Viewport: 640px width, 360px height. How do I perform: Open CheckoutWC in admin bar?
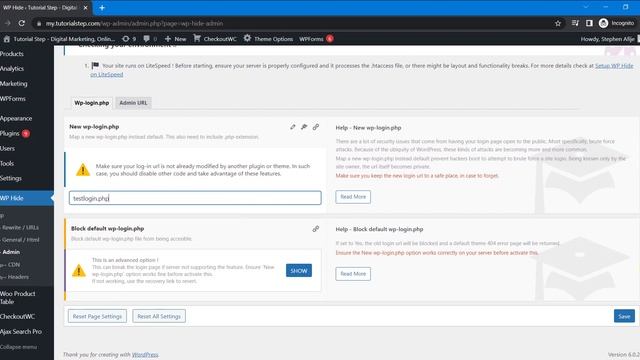coord(215,39)
